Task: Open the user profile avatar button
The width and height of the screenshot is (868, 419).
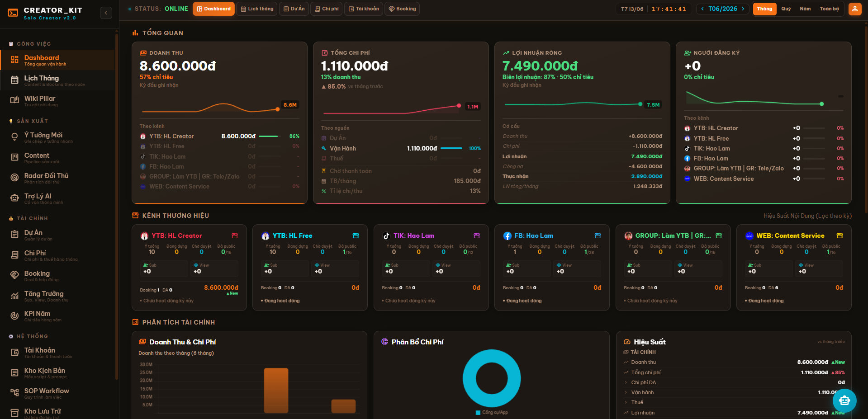Action: point(855,9)
